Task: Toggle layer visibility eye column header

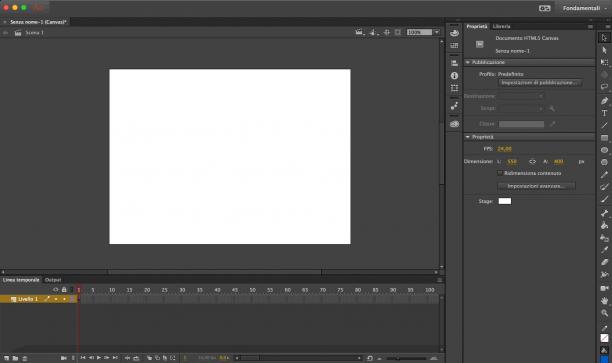Action: tap(55, 290)
